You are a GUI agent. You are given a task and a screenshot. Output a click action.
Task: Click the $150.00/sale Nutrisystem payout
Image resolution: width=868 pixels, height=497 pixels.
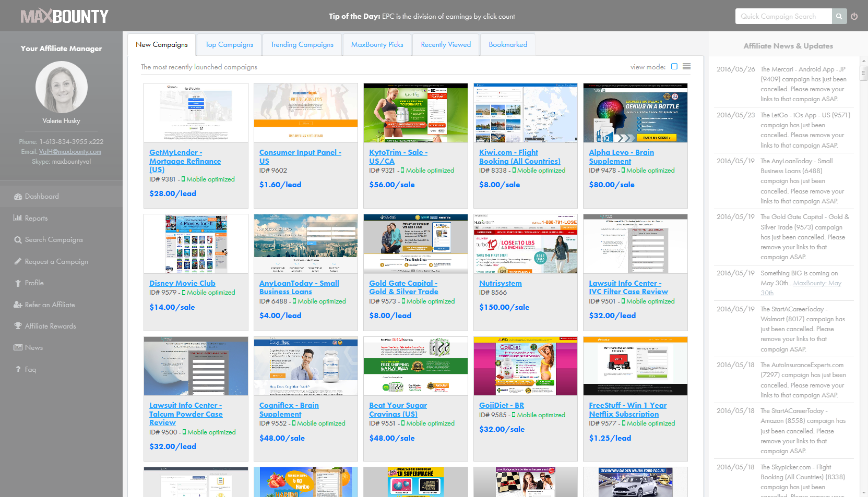(504, 307)
